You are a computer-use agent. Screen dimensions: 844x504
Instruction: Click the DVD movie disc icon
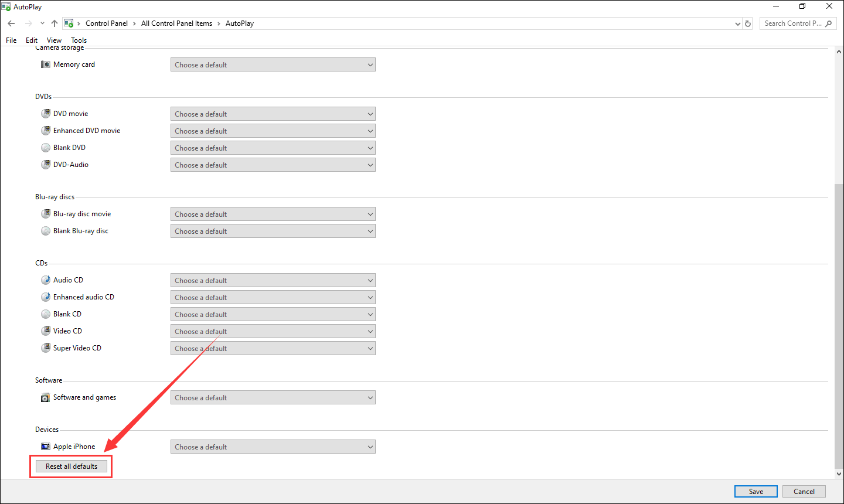(x=45, y=114)
